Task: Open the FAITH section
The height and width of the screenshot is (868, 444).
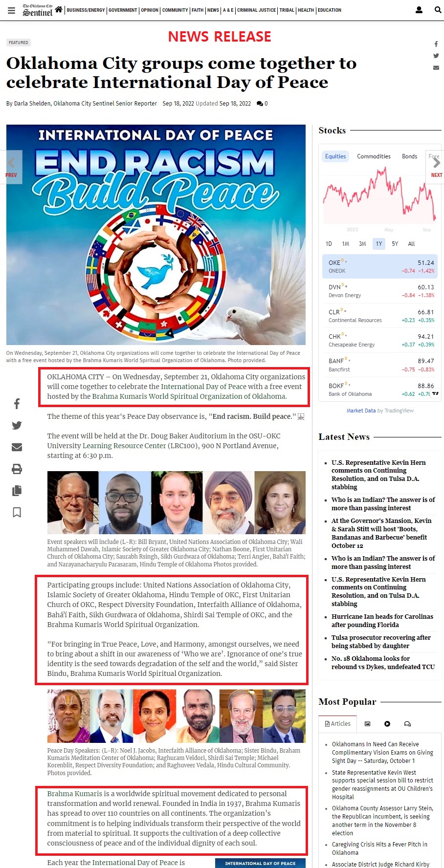Action: pos(198,10)
